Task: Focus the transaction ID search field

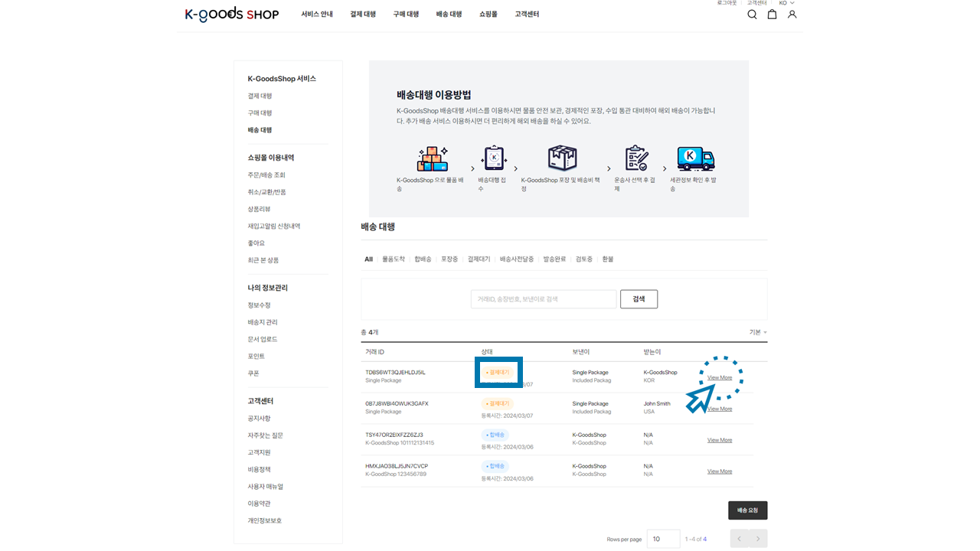Action: pos(543,299)
